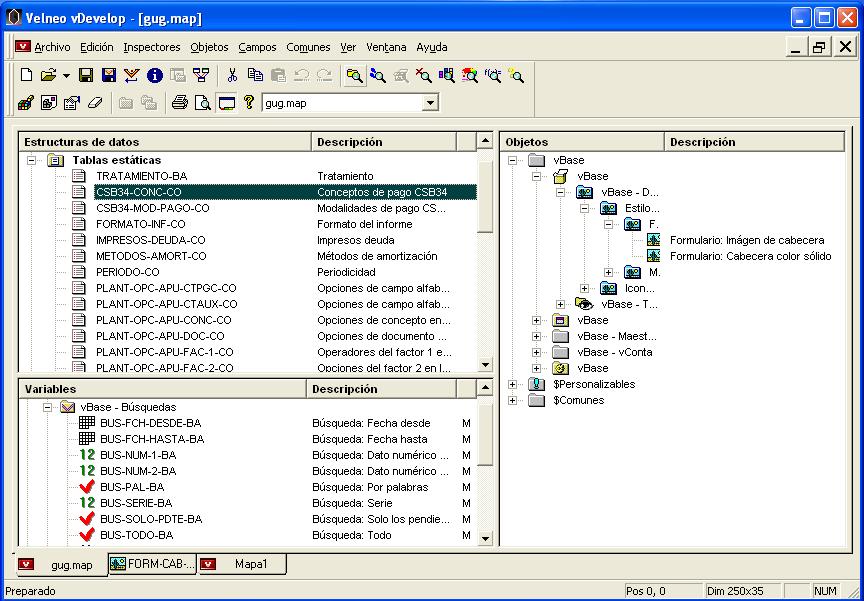The image size is (864, 601).
Task: Expand the $Comunes node
Action: coord(512,400)
